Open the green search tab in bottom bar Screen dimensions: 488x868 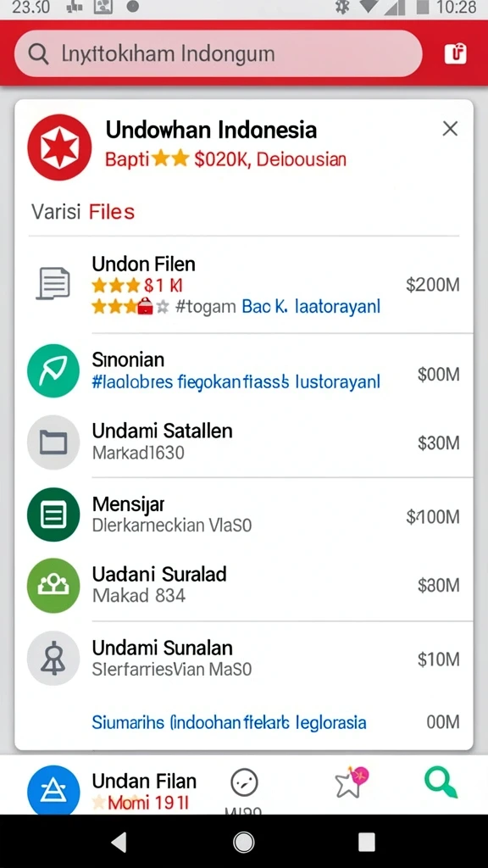coord(441,782)
